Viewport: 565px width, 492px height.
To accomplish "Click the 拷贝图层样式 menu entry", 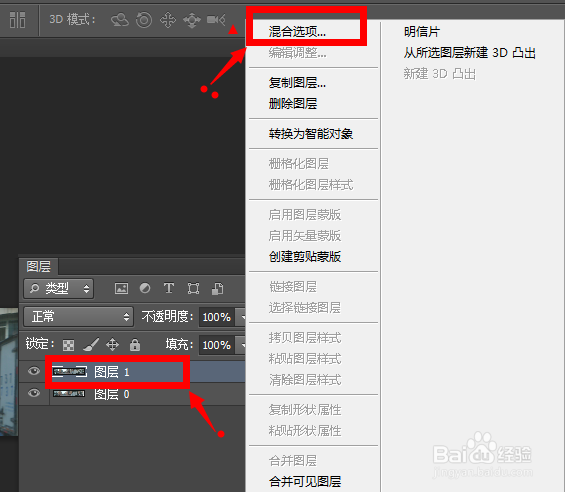I will tap(305, 338).
